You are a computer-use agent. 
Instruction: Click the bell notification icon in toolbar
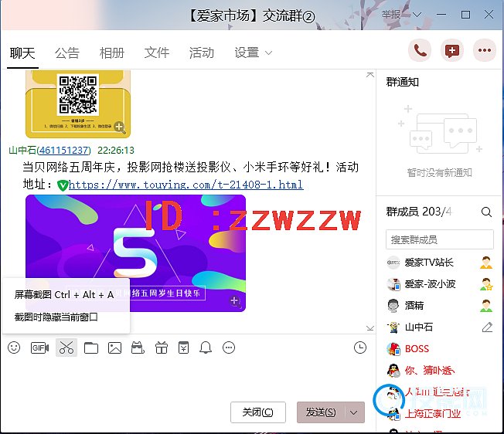(x=206, y=348)
